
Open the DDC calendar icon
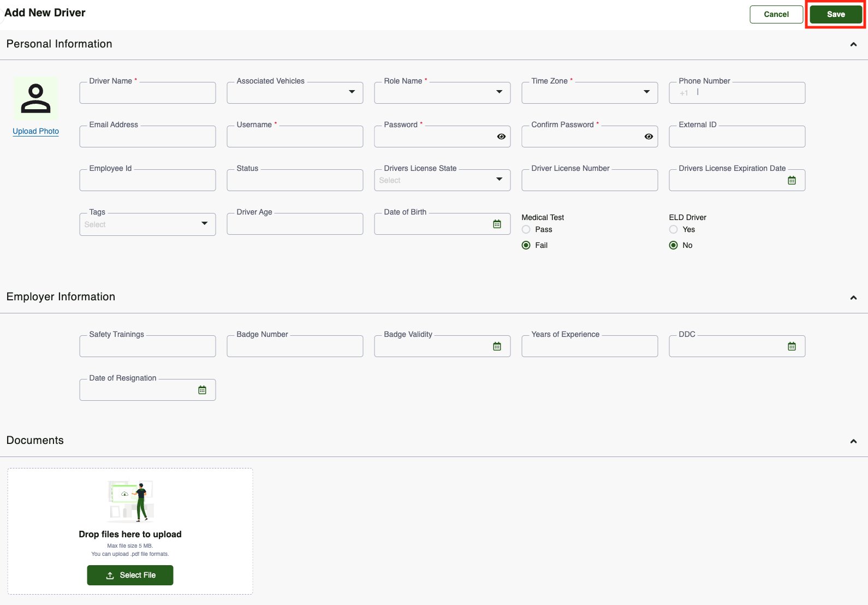[792, 346]
